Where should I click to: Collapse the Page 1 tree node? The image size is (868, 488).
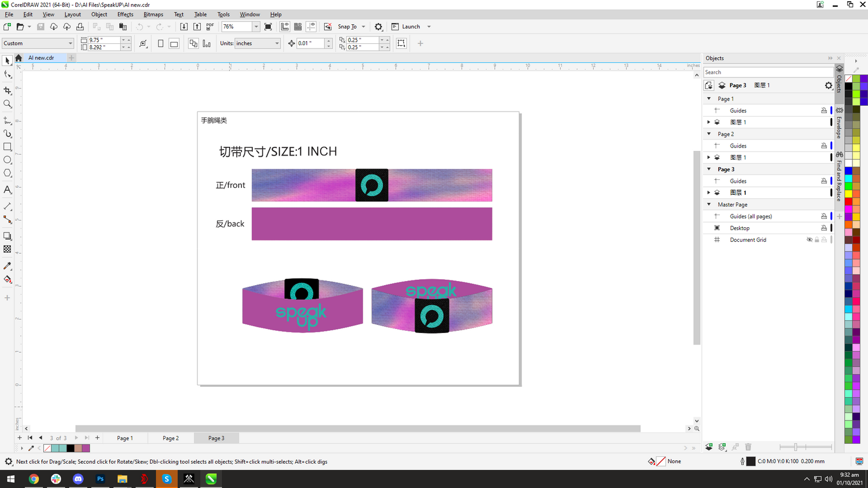[709, 99]
